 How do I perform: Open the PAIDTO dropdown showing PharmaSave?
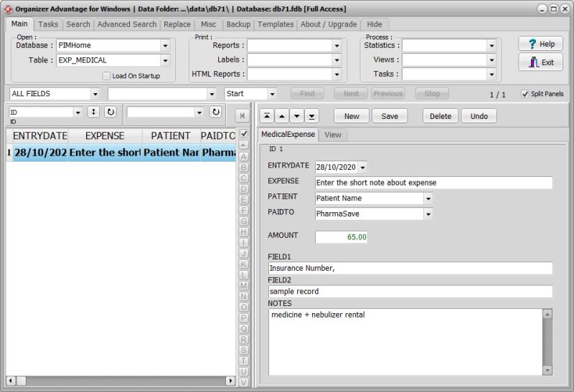pos(428,214)
